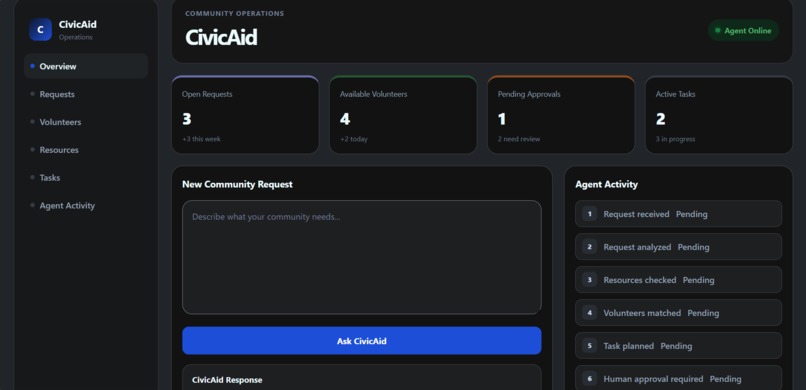Select the Resources checked activity step

[x=678, y=280]
